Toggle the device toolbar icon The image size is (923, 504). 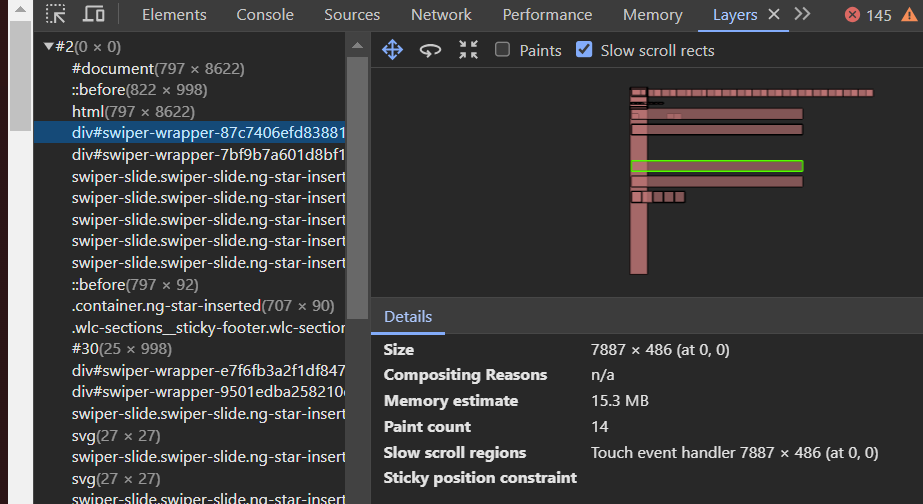click(94, 14)
